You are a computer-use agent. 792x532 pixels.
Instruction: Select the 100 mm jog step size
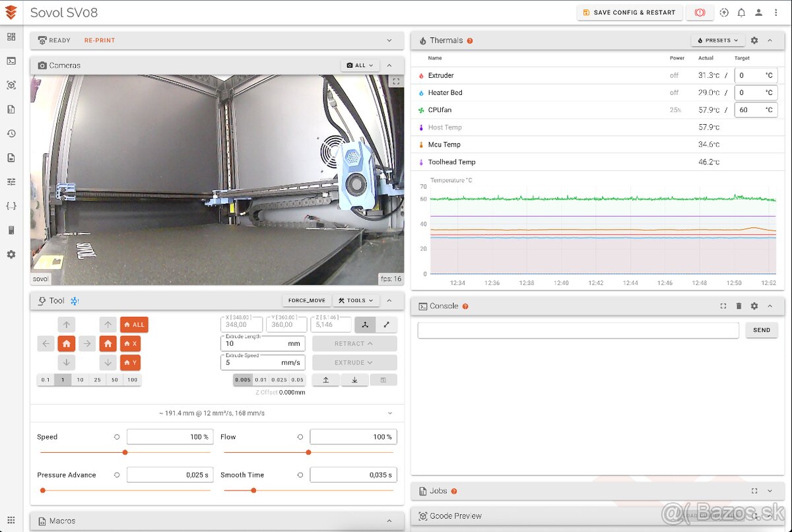click(x=133, y=380)
